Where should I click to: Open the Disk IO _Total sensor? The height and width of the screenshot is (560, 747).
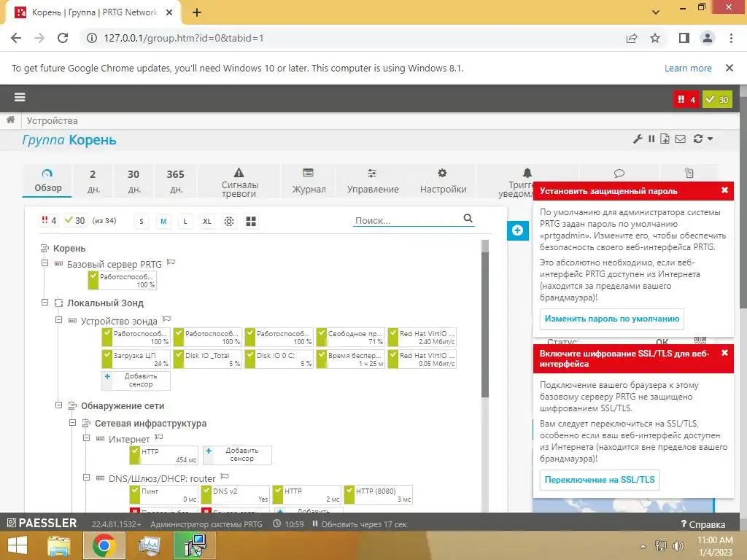(207, 359)
